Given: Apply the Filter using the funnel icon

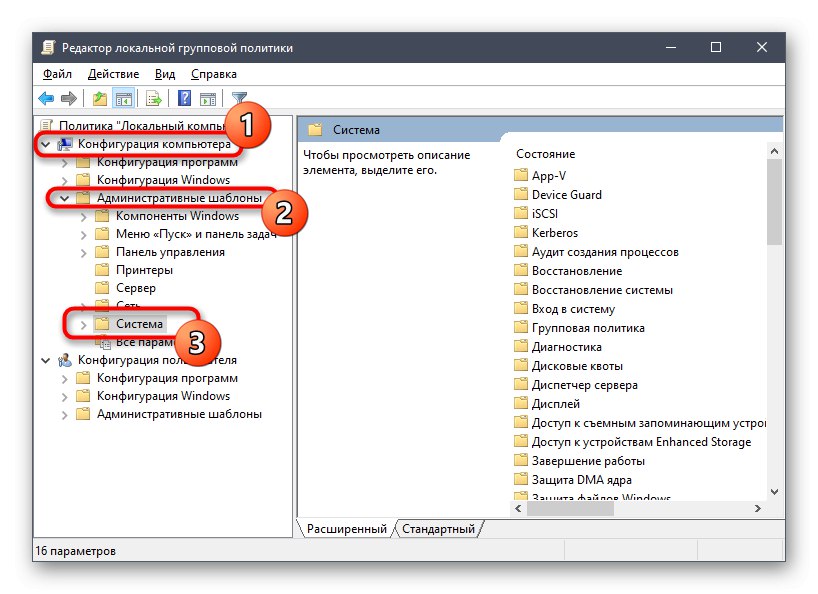Looking at the screenshot, I should click(240, 98).
